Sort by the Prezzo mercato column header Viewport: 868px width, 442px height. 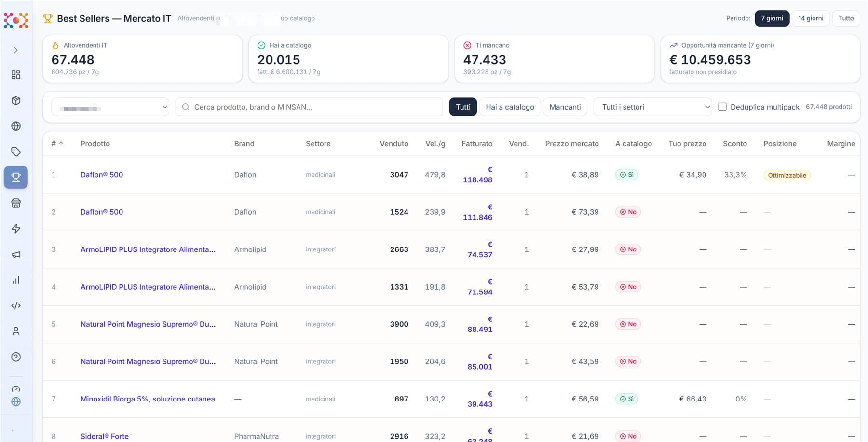[572, 144]
